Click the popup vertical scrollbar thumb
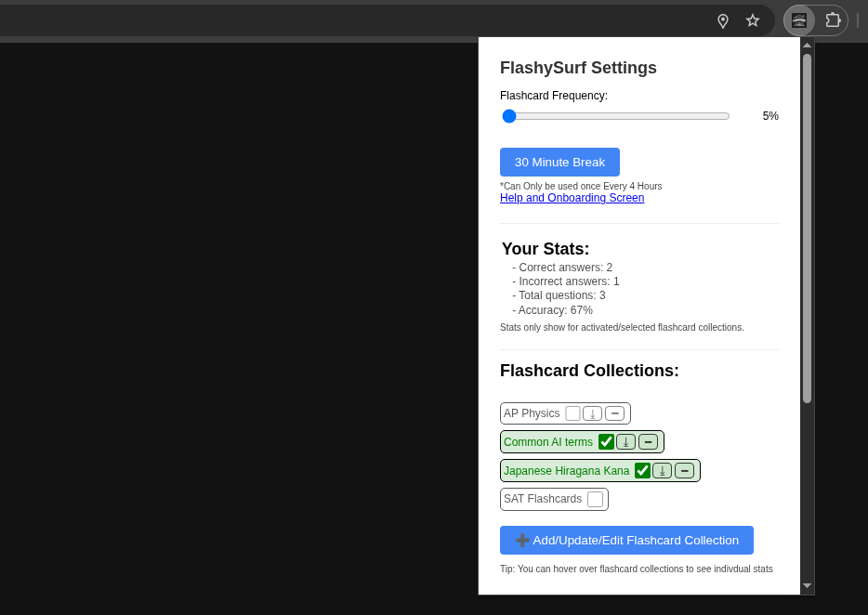This screenshot has width=868, height=615. point(807,228)
